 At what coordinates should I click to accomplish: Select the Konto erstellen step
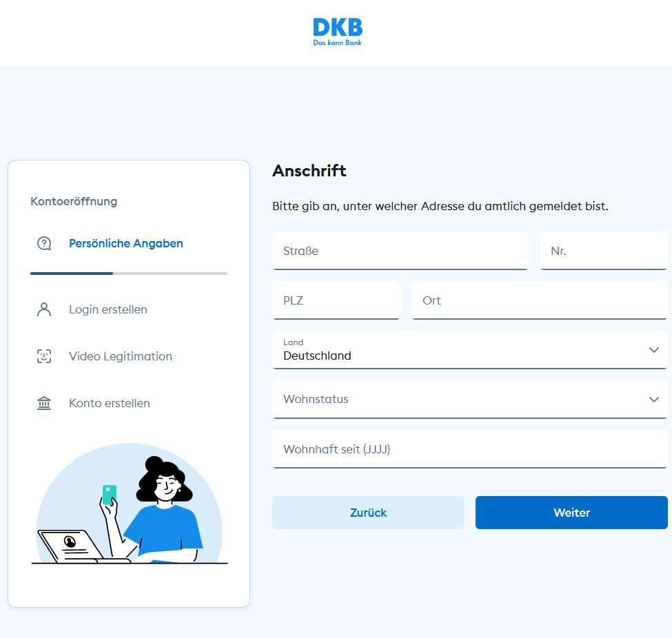[110, 403]
